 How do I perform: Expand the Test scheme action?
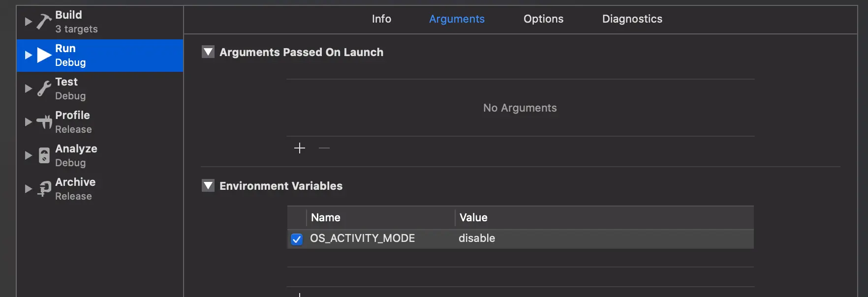coord(29,89)
